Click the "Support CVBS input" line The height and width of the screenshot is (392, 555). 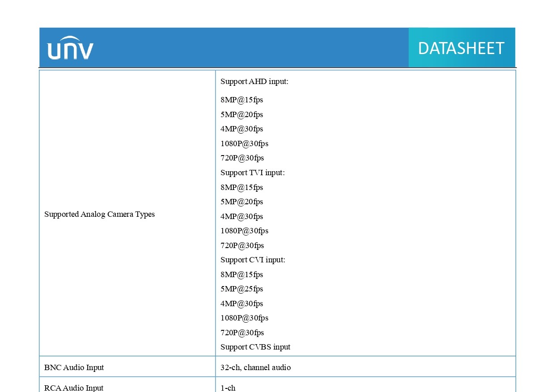255,347
